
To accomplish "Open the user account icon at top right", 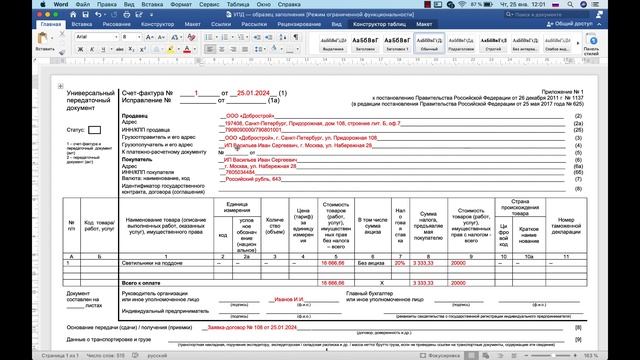I will tap(599, 14).
